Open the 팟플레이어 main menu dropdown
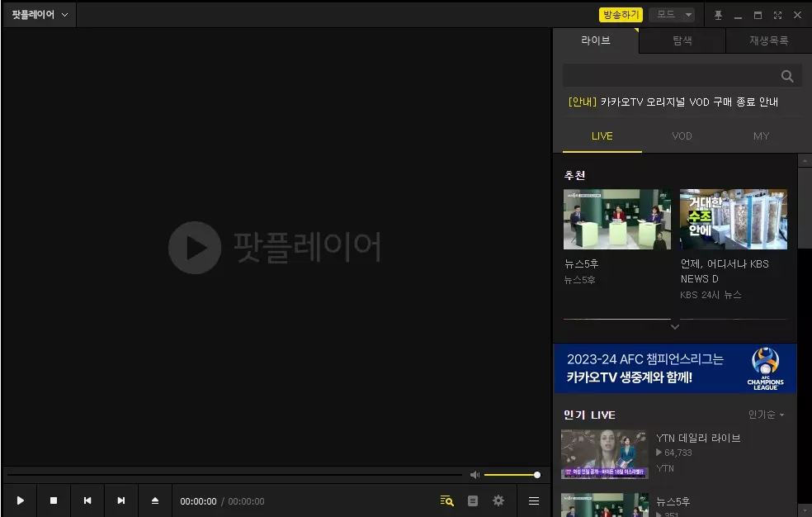This screenshot has height=517, width=812. pyautogui.click(x=40, y=15)
